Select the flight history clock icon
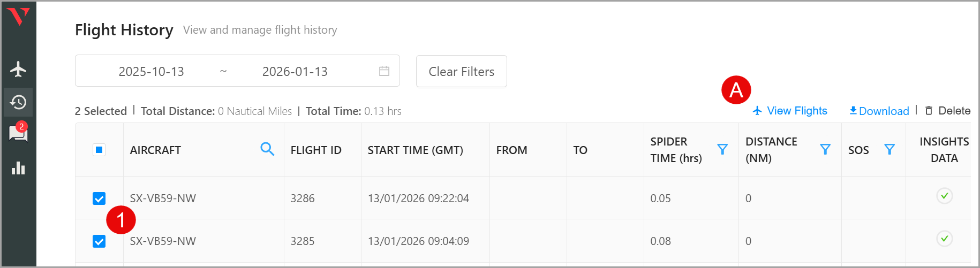Viewport: 980px width, 268px height. click(x=18, y=102)
